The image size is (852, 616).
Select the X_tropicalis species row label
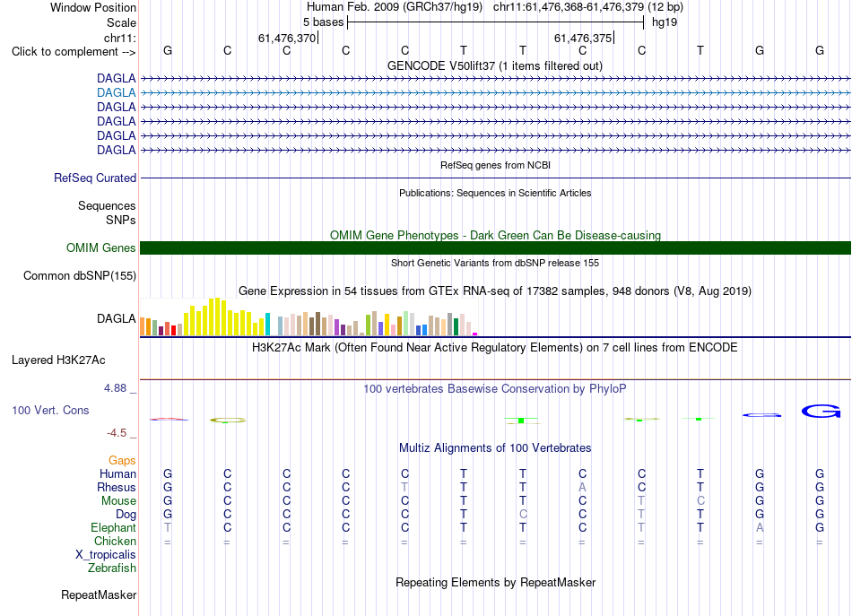(x=106, y=555)
